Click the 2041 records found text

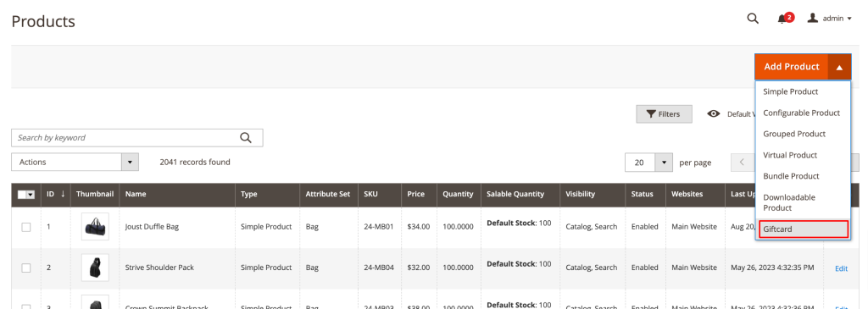click(195, 163)
